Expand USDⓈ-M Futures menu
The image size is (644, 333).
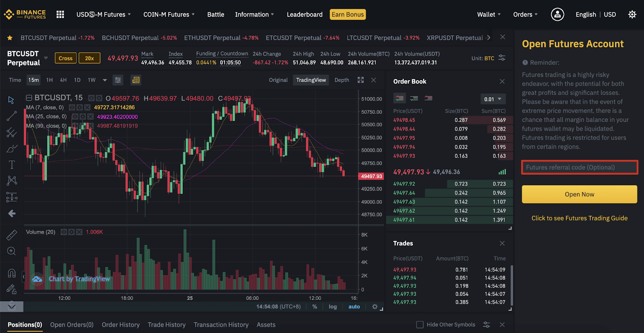point(104,14)
